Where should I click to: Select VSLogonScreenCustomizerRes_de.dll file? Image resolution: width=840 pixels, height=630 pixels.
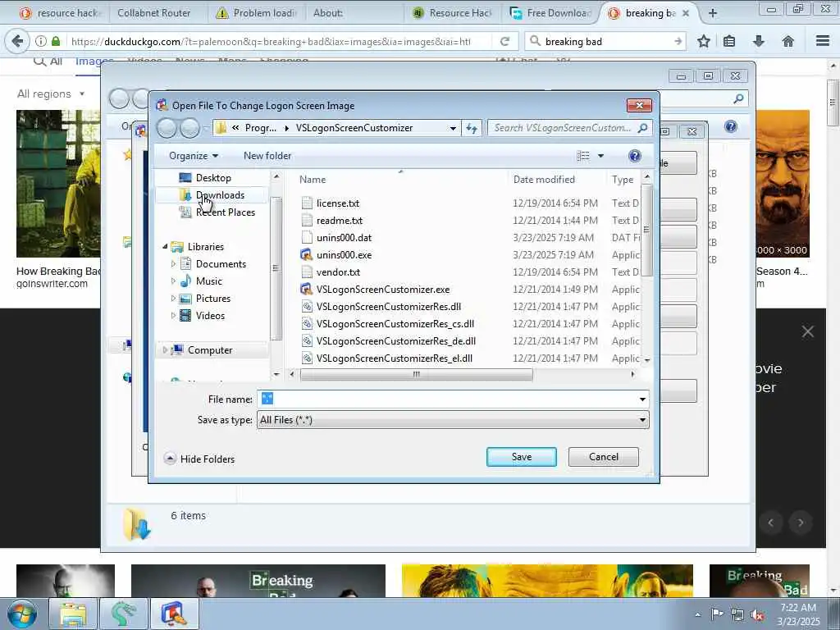[x=396, y=340]
